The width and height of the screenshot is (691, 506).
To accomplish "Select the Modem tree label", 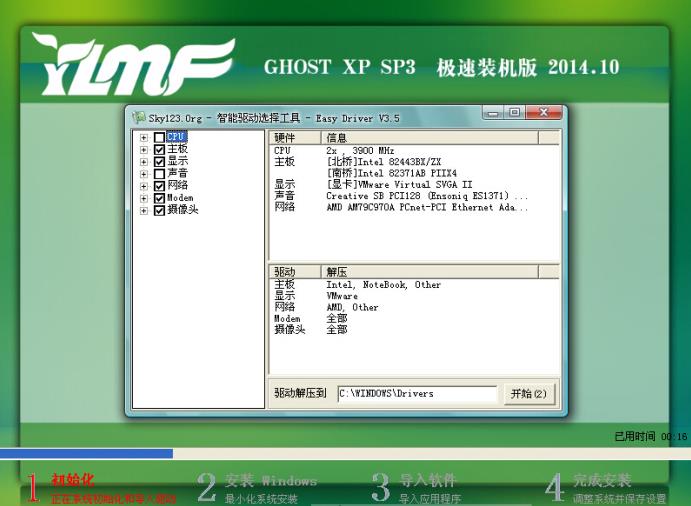I will 180,198.
